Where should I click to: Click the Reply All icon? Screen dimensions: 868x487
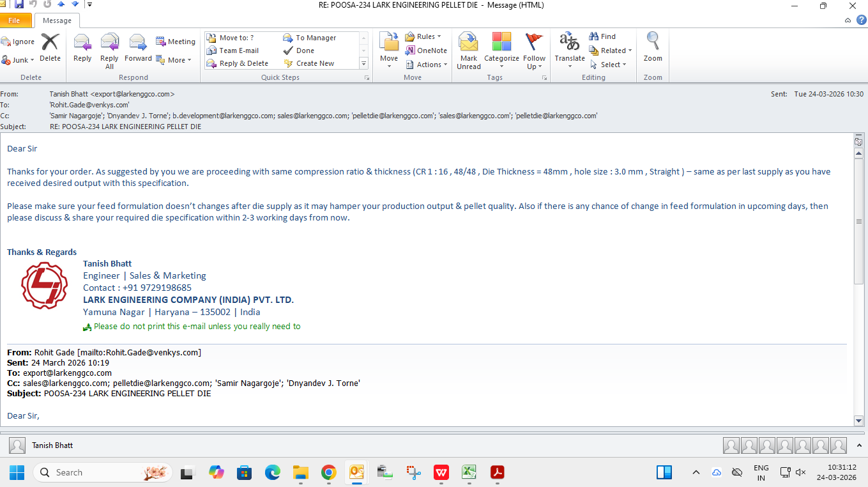click(x=109, y=49)
